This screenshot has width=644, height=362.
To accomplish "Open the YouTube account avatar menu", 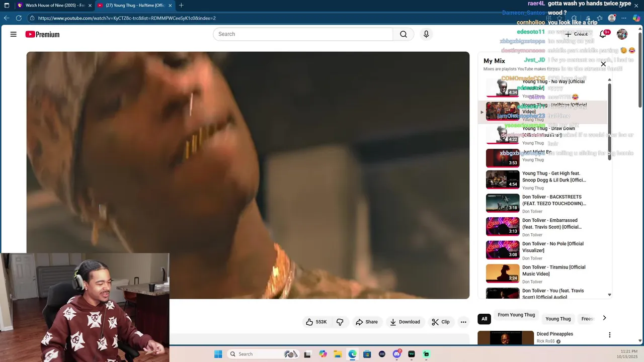I will pos(622,34).
